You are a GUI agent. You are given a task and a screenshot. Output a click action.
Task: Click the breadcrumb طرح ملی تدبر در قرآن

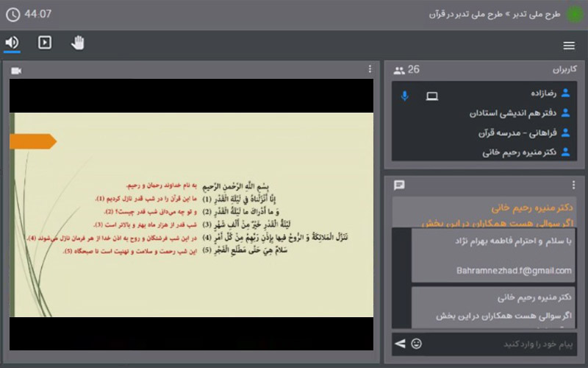tap(465, 14)
